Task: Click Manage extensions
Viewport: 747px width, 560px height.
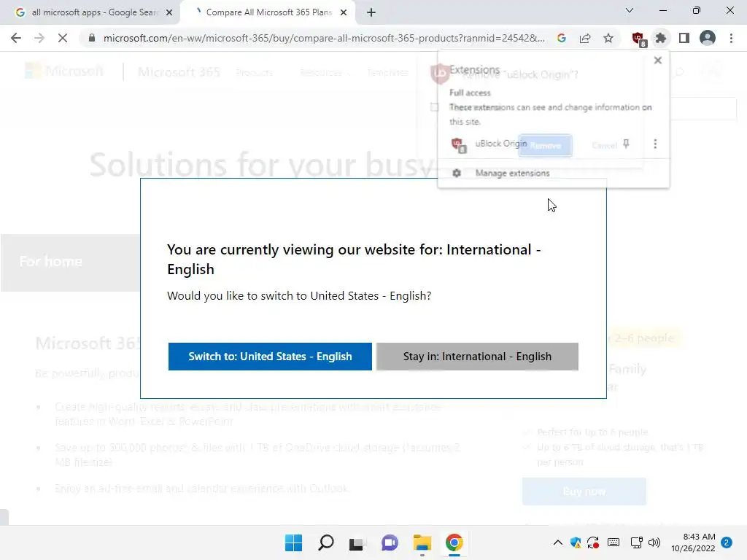Action: coord(512,173)
